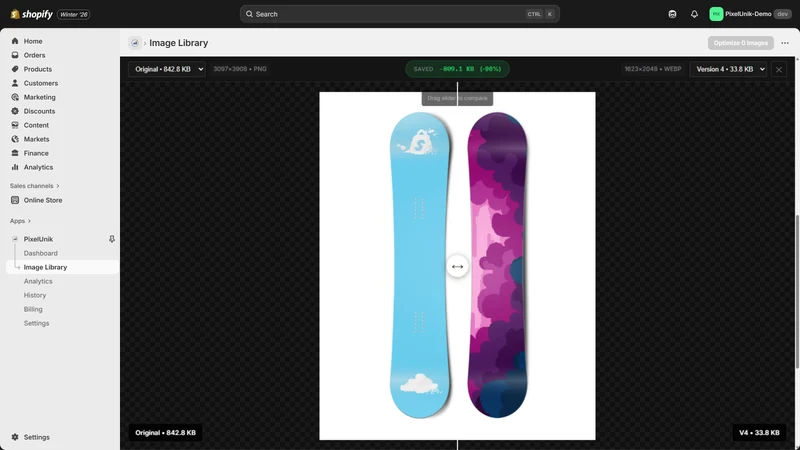This screenshot has height=450, width=800.
Task: Click the Content icon
Action: click(x=15, y=125)
